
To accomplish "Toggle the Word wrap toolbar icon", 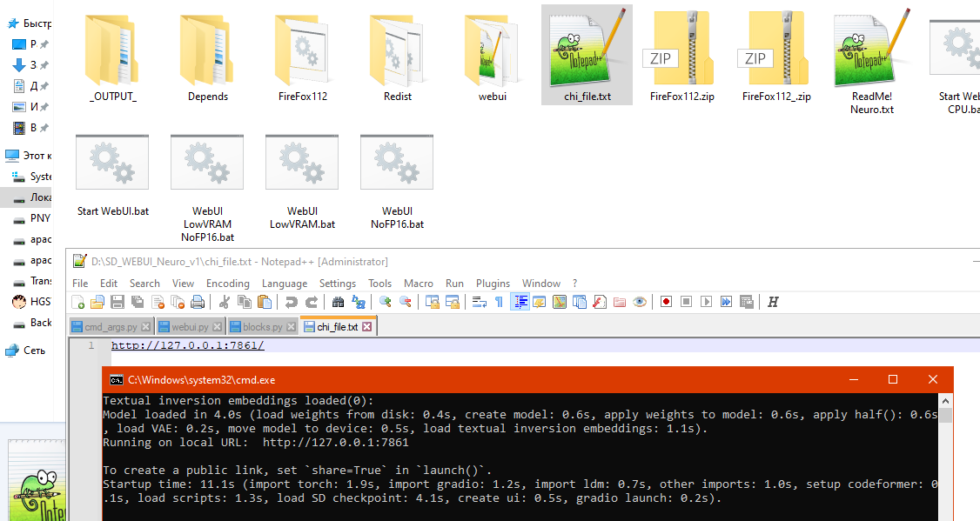I will pyautogui.click(x=480, y=303).
